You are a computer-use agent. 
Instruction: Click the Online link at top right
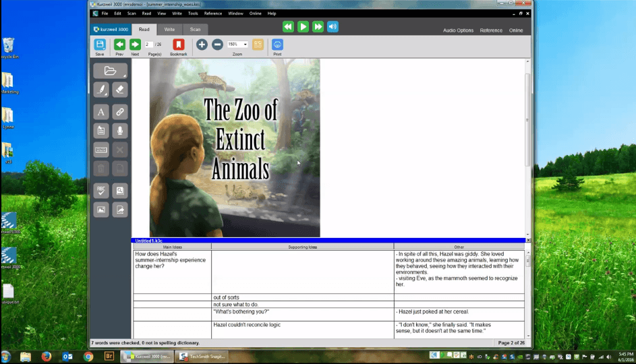click(516, 30)
